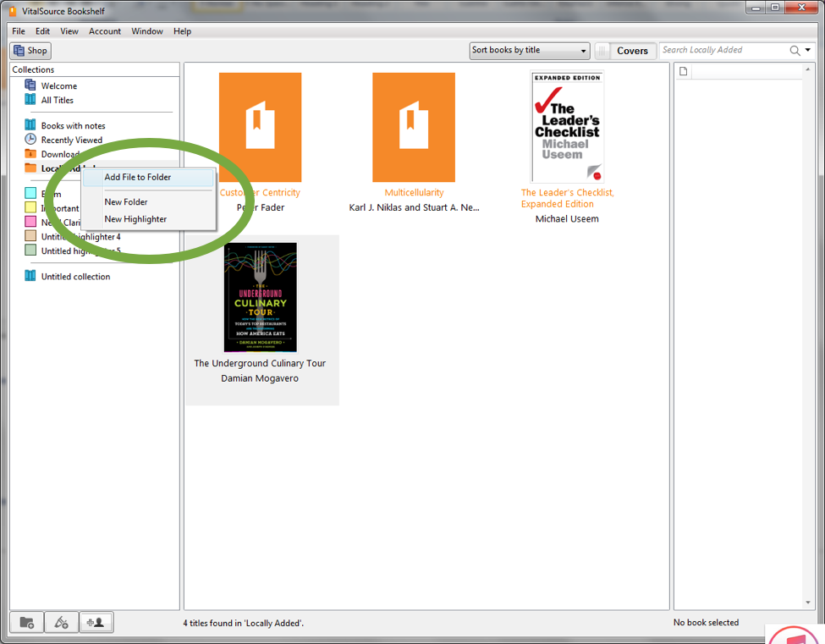Click in the Search Locally Added field

pos(723,51)
